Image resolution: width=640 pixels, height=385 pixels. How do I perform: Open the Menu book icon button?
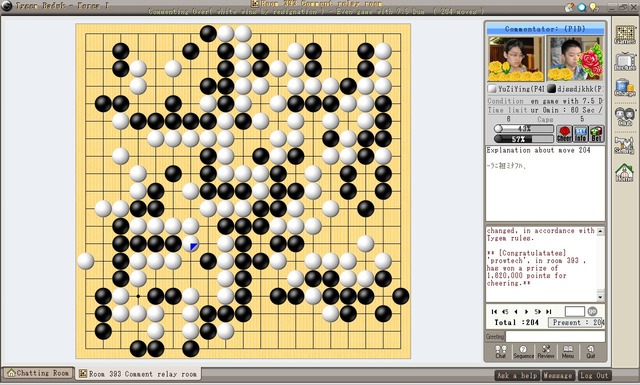pos(568,352)
